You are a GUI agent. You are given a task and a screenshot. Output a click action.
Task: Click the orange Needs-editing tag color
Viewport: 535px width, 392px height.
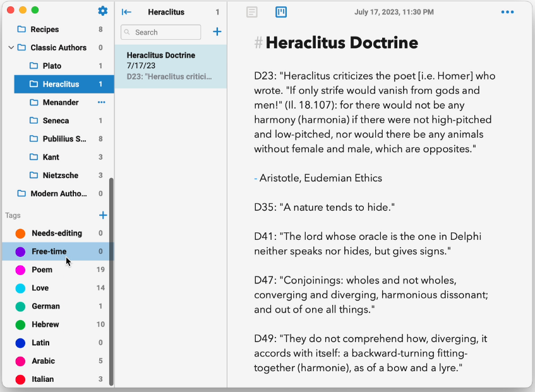(x=20, y=234)
